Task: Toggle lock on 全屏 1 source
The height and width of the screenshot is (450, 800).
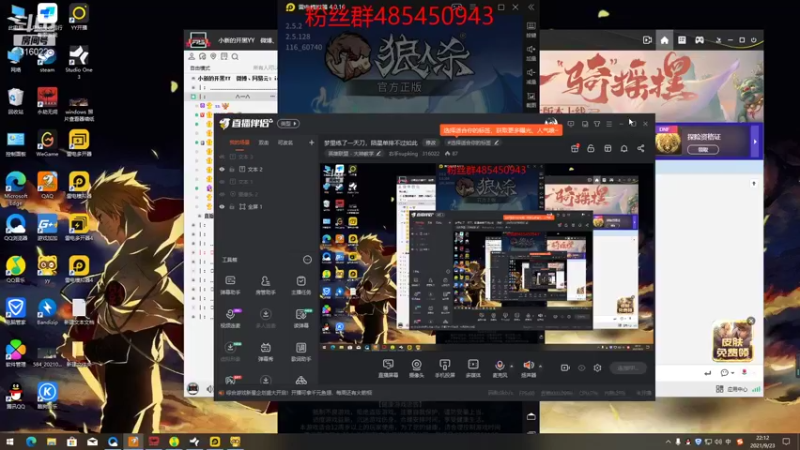Action: pos(232,207)
